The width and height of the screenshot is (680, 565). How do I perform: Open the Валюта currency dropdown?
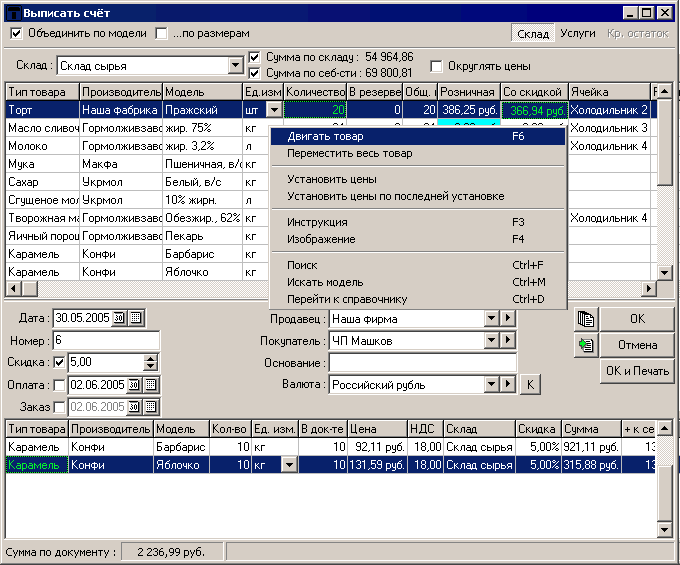491,385
